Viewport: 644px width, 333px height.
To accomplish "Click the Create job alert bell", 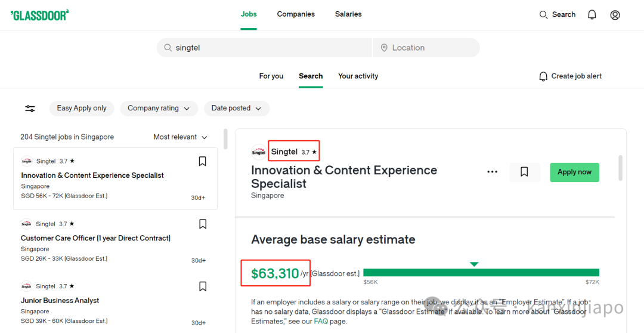I will tap(543, 76).
